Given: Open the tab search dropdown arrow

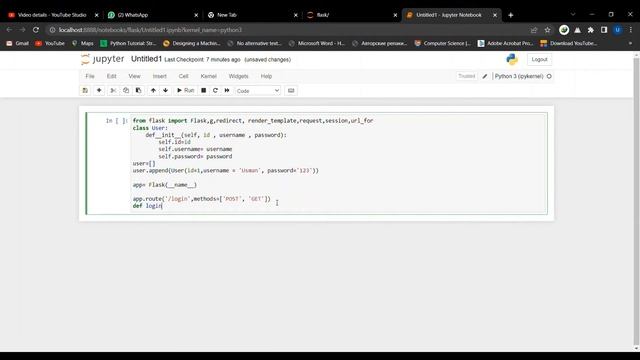Looking at the screenshot, I should (573, 14).
